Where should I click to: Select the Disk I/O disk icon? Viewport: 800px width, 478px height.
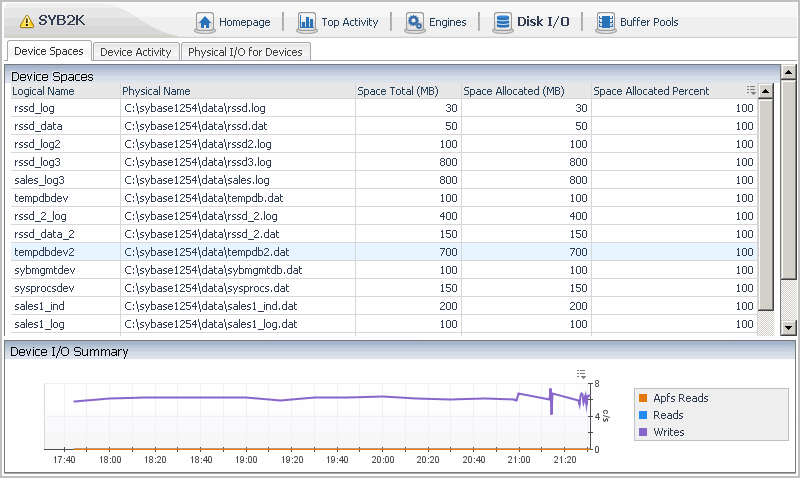pos(500,22)
